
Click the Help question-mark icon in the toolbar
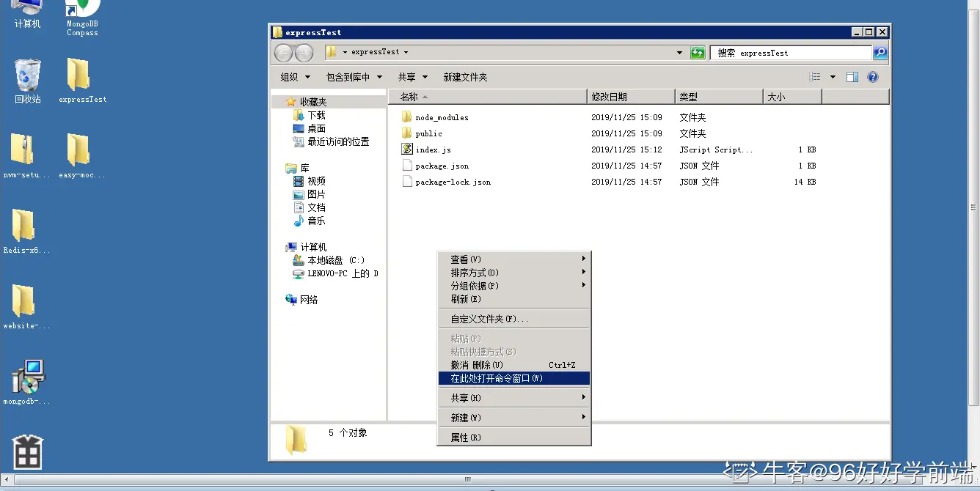point(872,76)
